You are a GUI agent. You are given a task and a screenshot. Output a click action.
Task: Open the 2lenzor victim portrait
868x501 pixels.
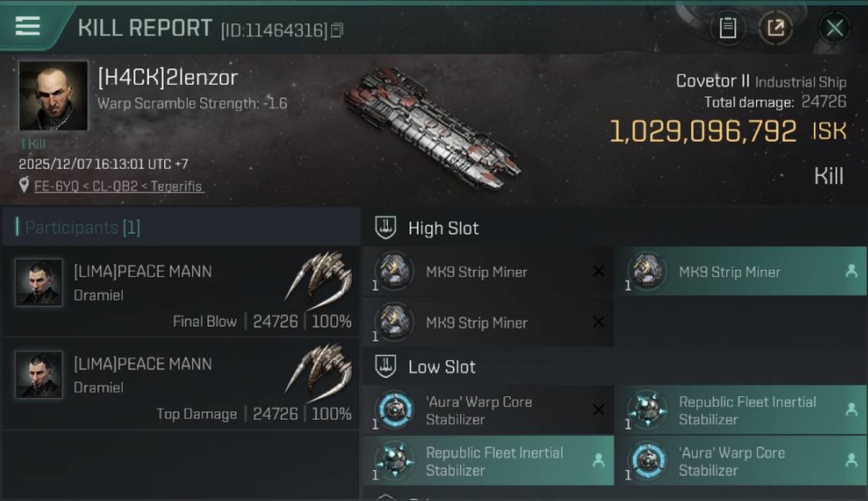tap(53, 96)
